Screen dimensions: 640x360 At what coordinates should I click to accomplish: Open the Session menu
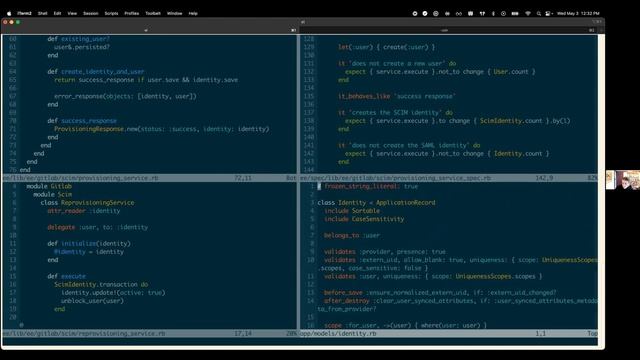[91, 13]
